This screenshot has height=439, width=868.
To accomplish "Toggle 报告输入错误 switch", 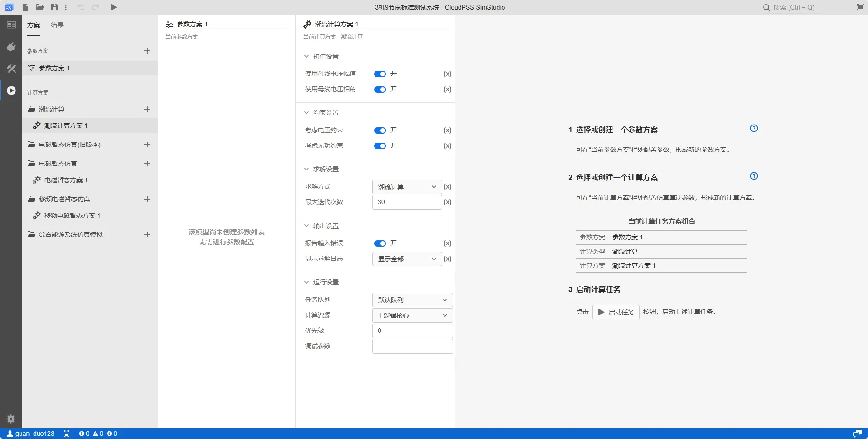I will point(380,244).
